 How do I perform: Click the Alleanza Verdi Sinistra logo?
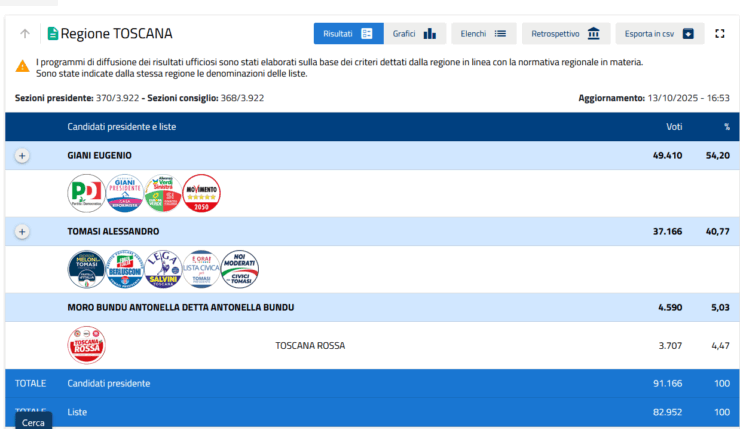[x=163, y=193]
